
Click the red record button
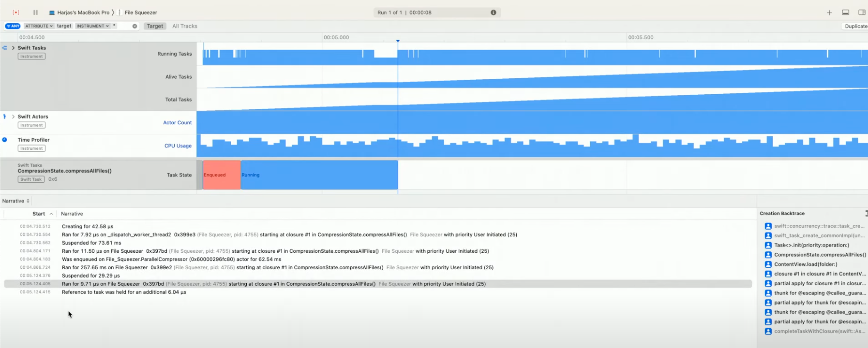pyautogui.click(x=15, y=13)
